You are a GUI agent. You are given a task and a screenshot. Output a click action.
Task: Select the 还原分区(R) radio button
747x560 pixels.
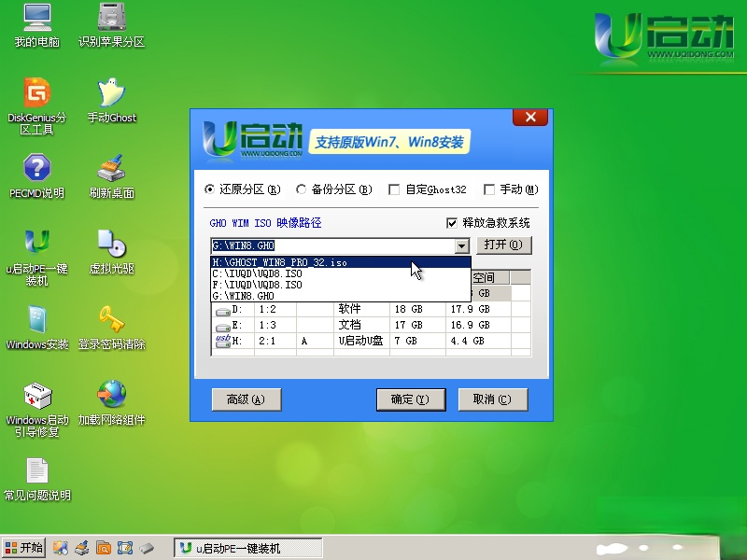209,189
